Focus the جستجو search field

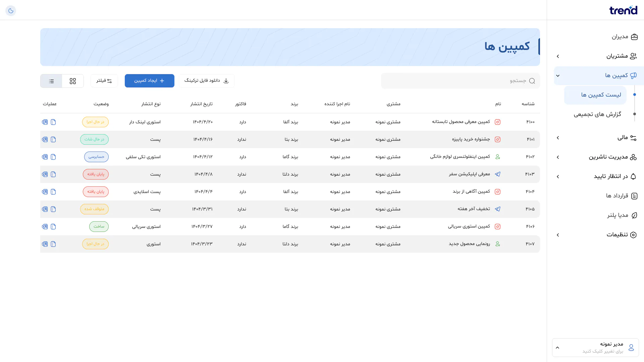[x=461, y=81]
